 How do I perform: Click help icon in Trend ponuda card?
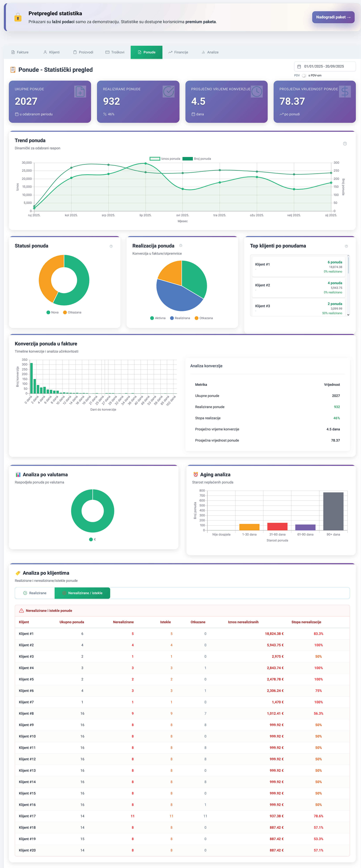pyautogui.click(x=345, y=144)
